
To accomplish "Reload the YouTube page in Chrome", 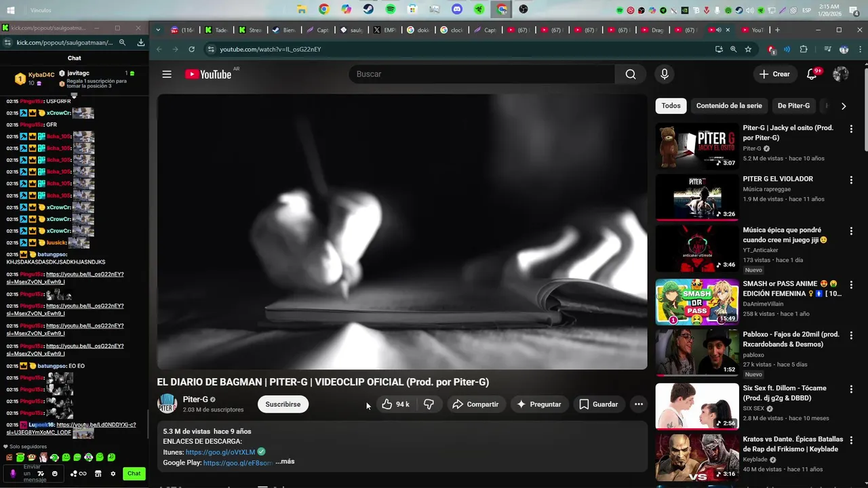I will pos(192,49).
